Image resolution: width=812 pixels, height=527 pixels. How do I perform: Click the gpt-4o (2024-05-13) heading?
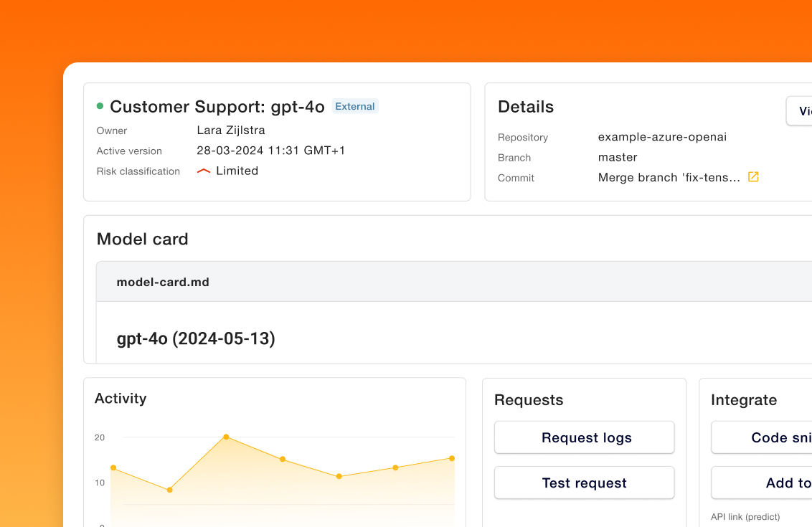tap(196, 338)
